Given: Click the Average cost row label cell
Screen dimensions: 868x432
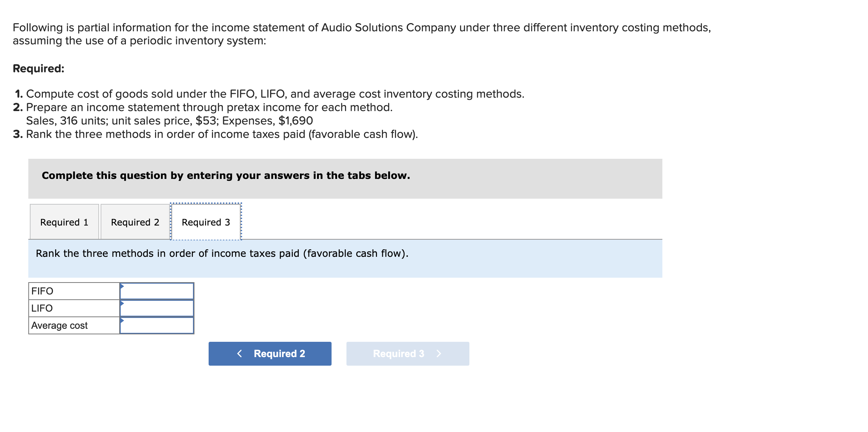Looking at the screenshot, I should [x=74, y=325].
